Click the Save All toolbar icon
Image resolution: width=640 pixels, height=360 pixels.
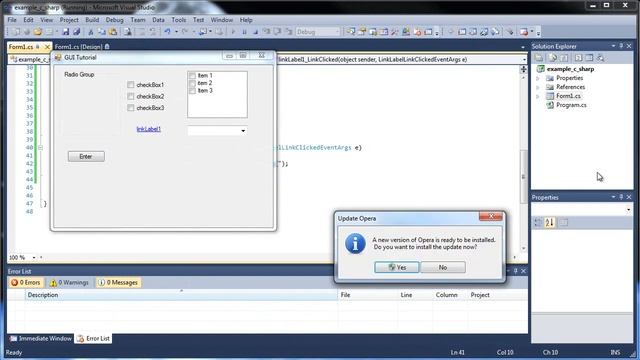(x=76, y=32)
